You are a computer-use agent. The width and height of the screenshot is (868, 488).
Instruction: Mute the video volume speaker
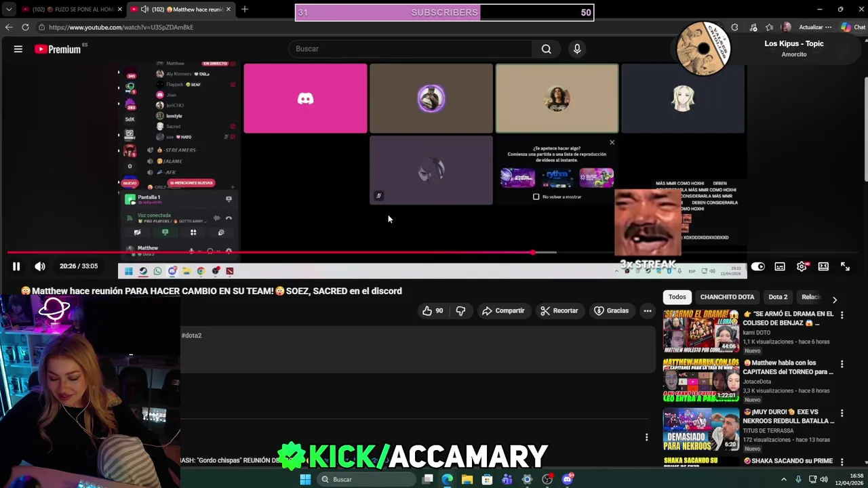tap(40, 266)
